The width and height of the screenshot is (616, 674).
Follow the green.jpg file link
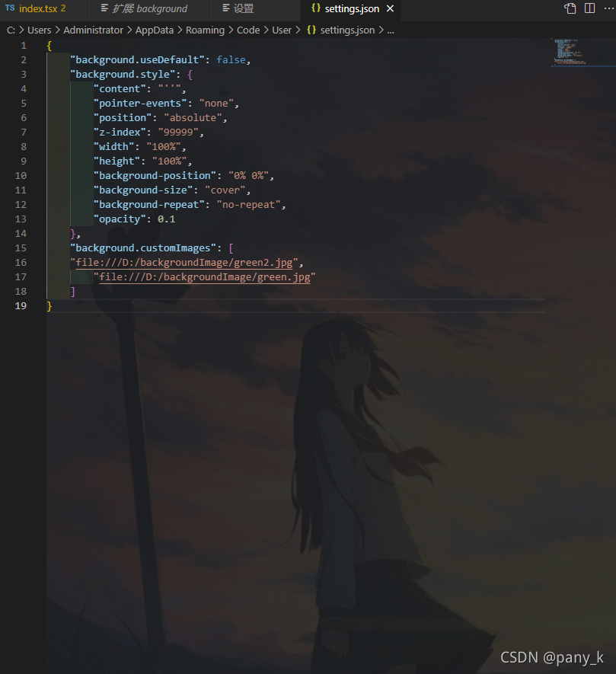202,276
